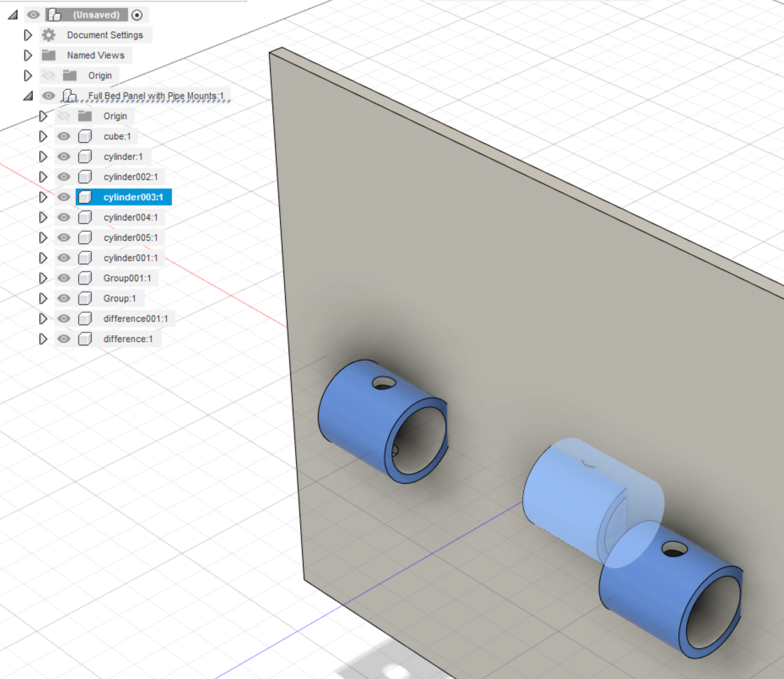Expand the Group001:1 node
This screenshot has height=679, width=784.
point(43,278)
